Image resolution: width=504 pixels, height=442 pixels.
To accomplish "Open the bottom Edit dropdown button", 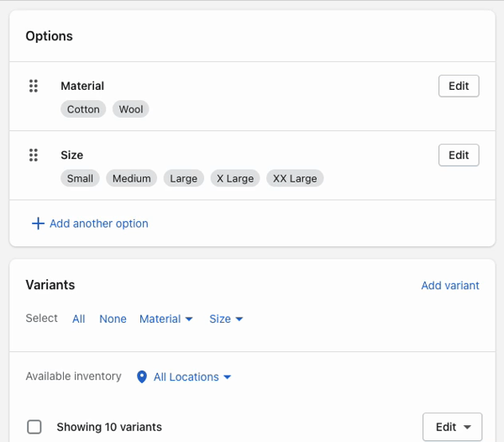I will point(452,427).
